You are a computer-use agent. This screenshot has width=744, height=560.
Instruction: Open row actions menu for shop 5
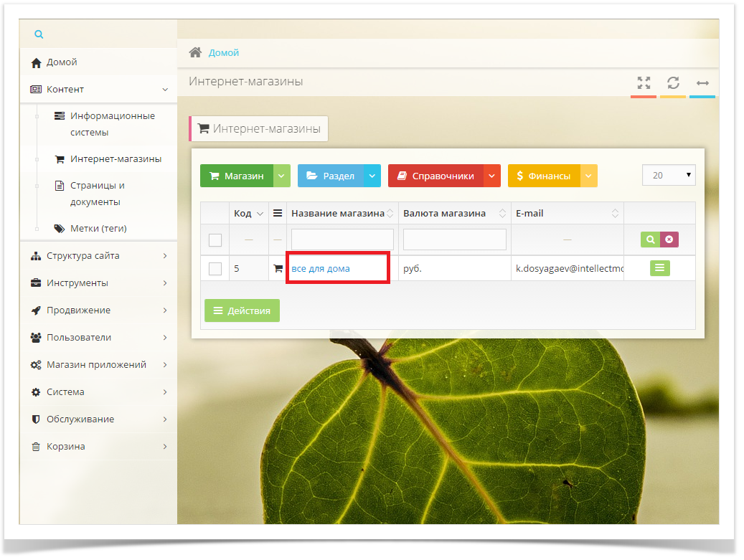(659, 268)
